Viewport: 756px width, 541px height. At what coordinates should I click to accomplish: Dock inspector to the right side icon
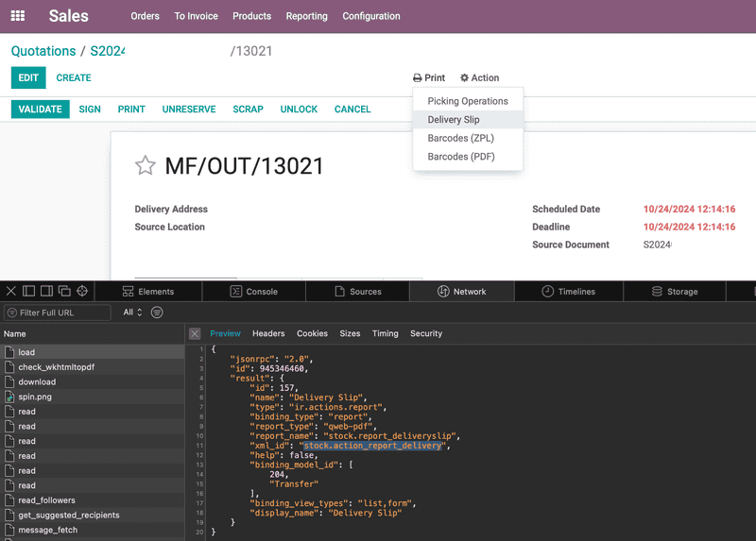46,291
